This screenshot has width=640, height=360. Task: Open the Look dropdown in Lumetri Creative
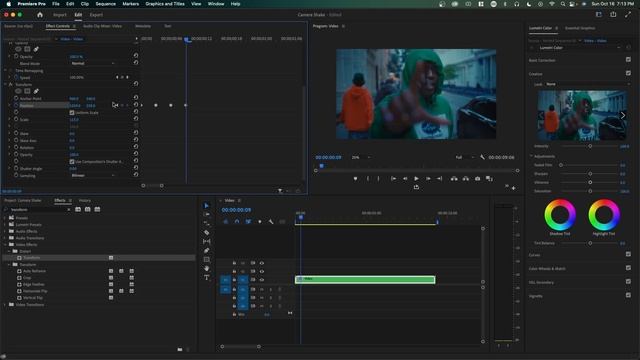[587, 84]
